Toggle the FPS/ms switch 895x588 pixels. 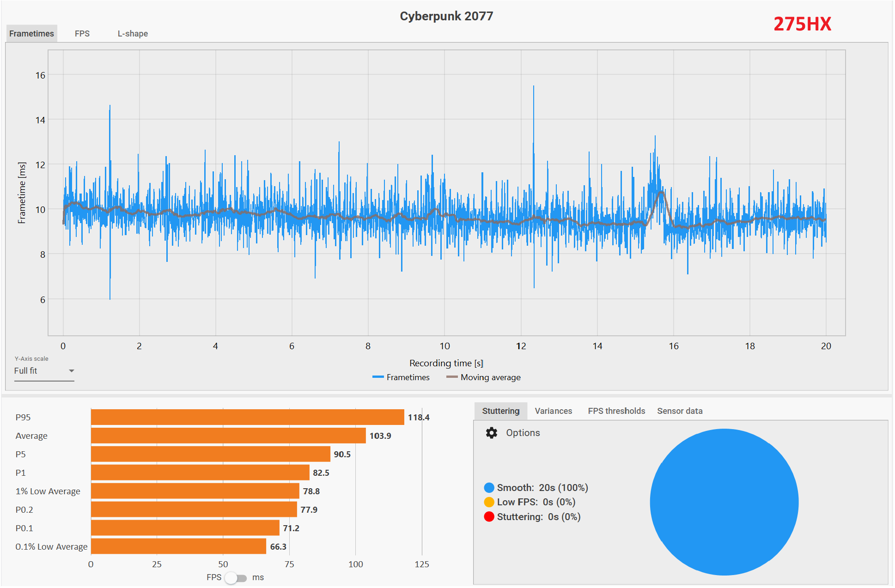235,578
